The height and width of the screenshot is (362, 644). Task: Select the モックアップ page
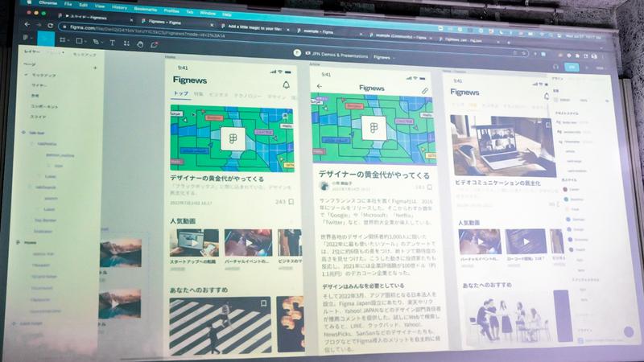click(x=44, y=76)
